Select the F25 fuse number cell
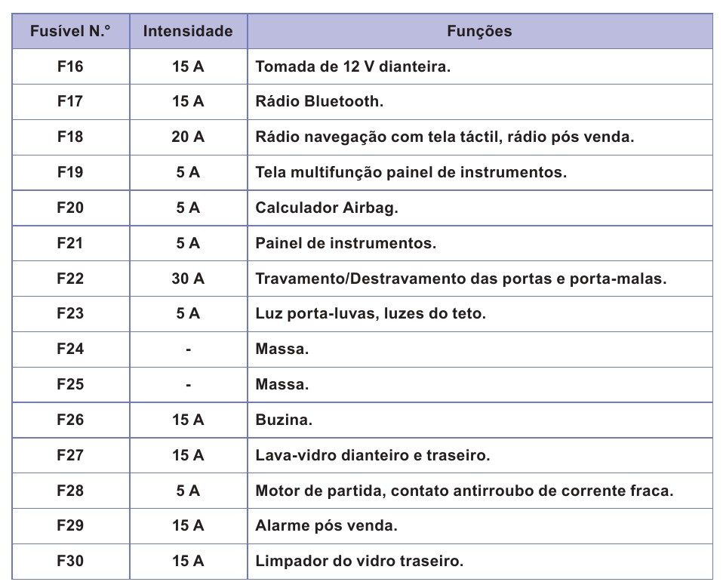This screenshot has width=723, height=588. coord(70,384)
